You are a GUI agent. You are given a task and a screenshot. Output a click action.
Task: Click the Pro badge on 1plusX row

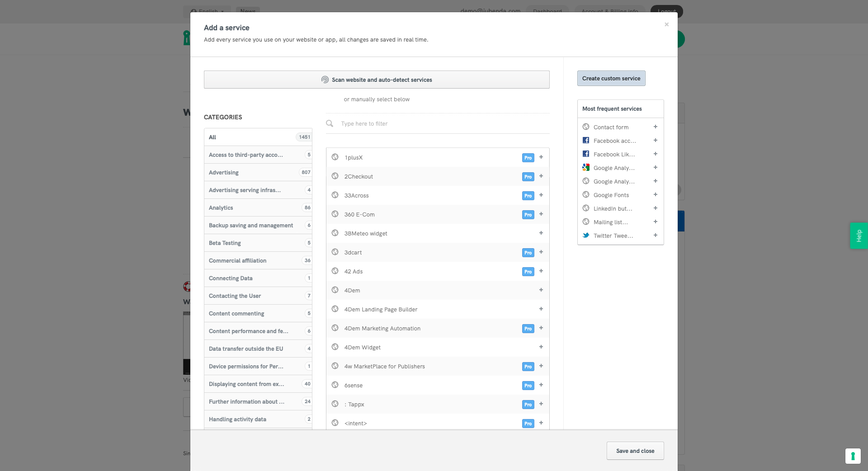click(x=528, y=158)
